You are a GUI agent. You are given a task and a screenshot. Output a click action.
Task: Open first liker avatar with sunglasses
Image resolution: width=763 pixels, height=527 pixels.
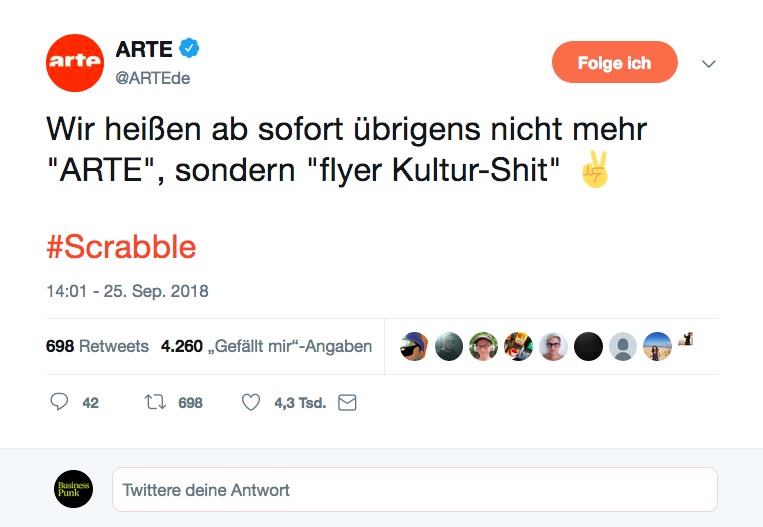click(x=414, y=346)
